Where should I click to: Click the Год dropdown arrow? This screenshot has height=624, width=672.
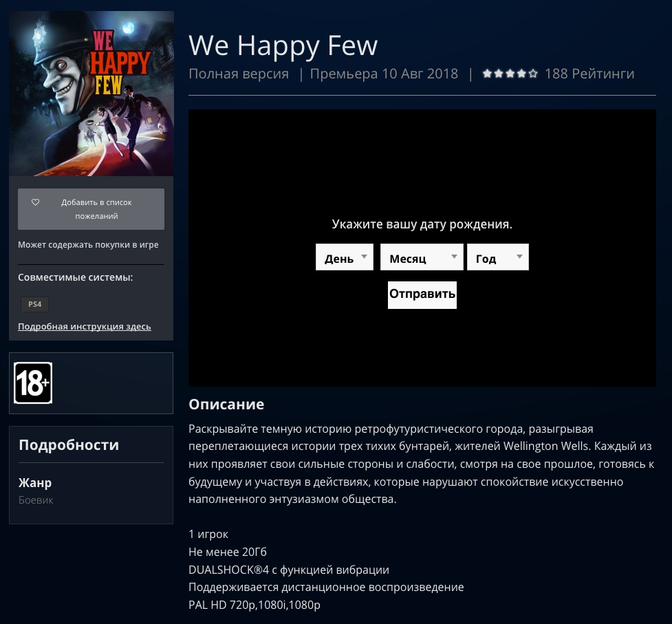[519, 257]
